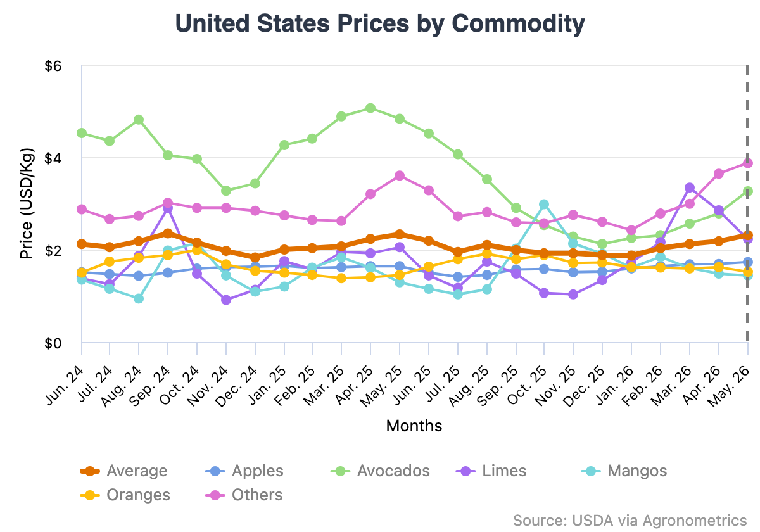760x532 pixels.
Task: Click the chart title United States Prices by Commodity
Action: point(380,23)
